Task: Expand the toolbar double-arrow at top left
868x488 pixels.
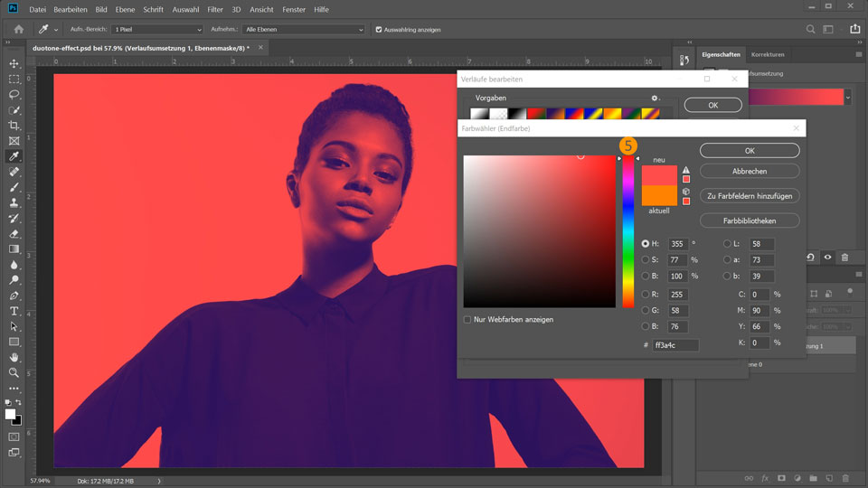Action: click(x=8, y=42)
